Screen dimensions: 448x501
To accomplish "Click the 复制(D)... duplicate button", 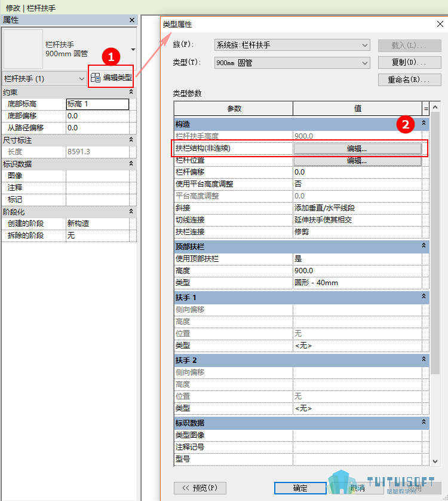I will 409,62.
